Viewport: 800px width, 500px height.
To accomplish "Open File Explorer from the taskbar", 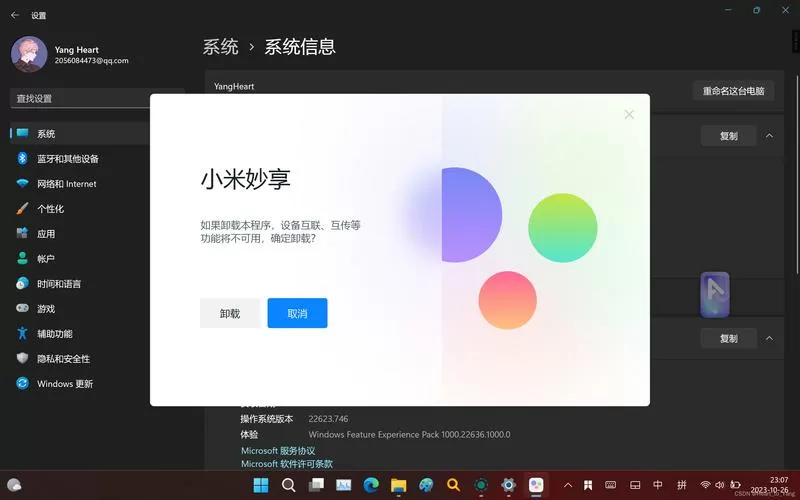I will click(398, 485).
